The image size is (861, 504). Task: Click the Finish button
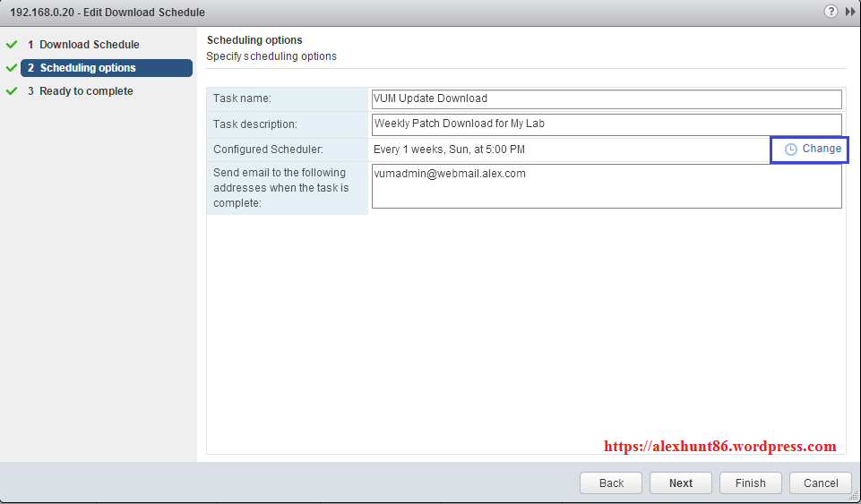point(750,483)
